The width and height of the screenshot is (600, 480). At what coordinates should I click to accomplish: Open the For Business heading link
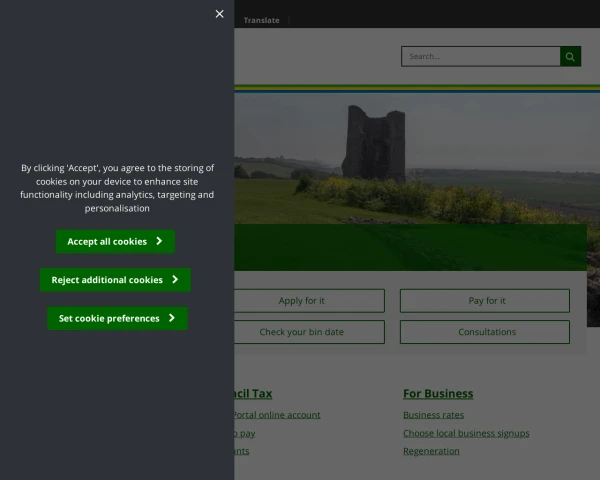coord(438,394)
